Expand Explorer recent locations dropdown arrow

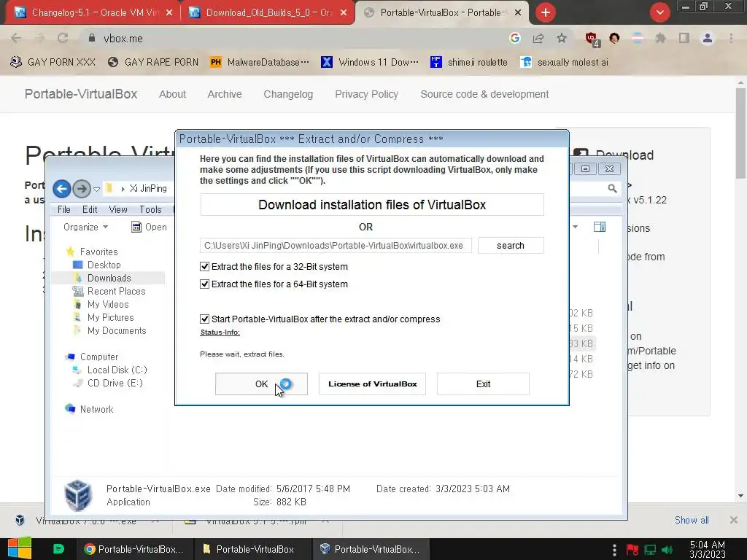click(x=97, y=189)
